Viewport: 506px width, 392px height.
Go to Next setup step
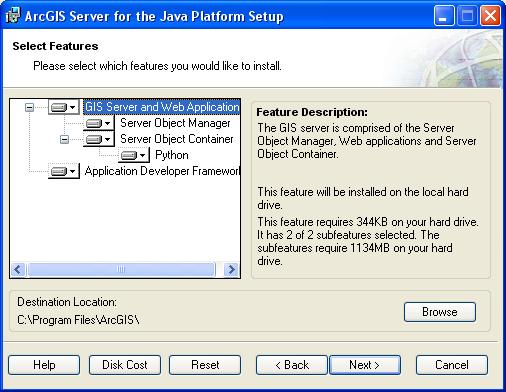click(365, 365)
